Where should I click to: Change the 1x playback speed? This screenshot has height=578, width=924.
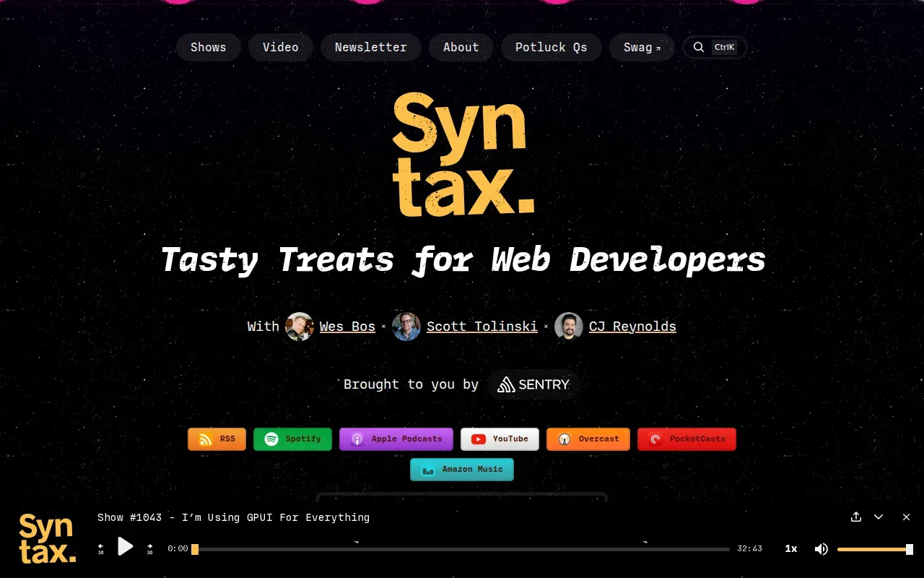pyautogui.click(x=791, y=549)
